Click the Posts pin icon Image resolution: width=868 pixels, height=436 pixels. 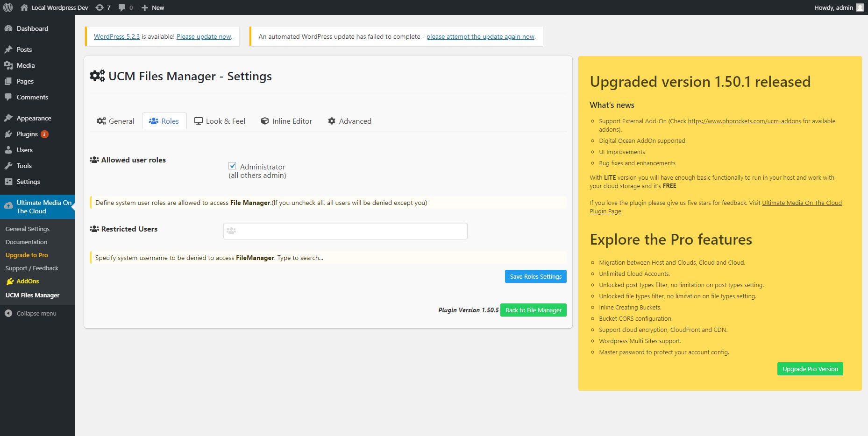(x=8, y=49)
